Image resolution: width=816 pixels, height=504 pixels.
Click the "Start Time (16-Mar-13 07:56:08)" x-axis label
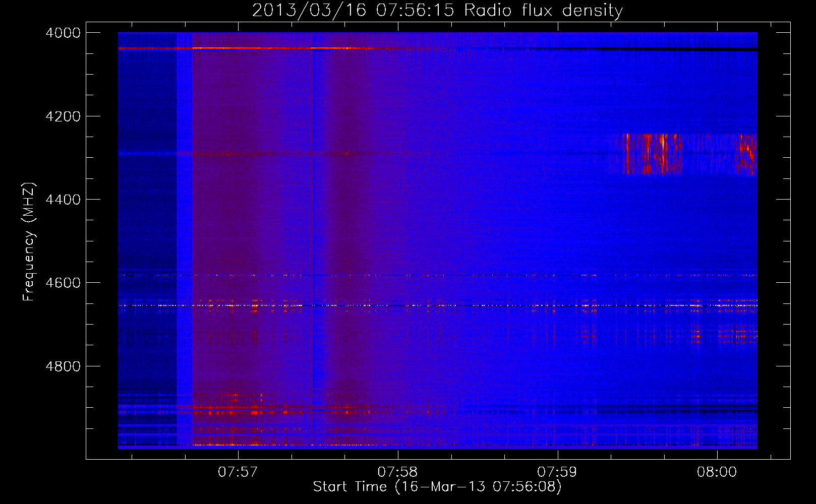point(437,487)
